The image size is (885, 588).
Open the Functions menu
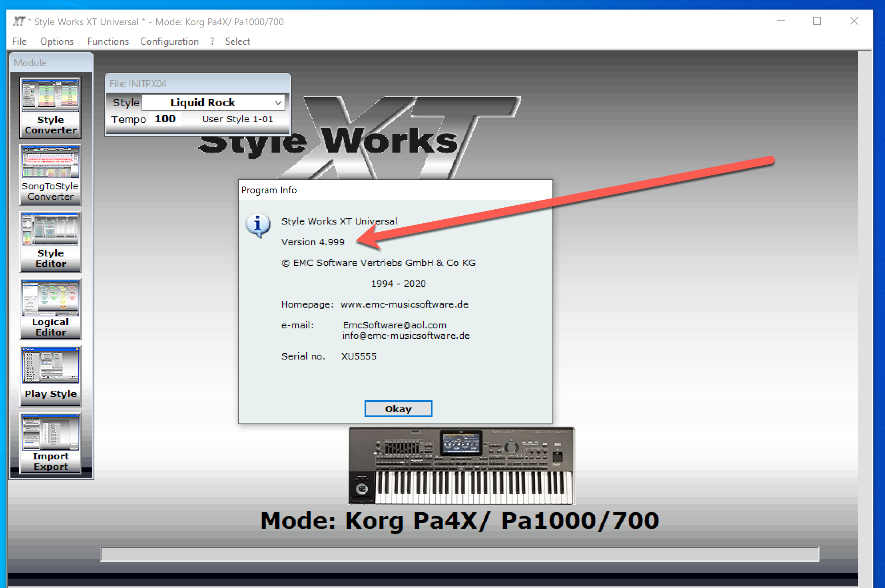tap(108, 41)
